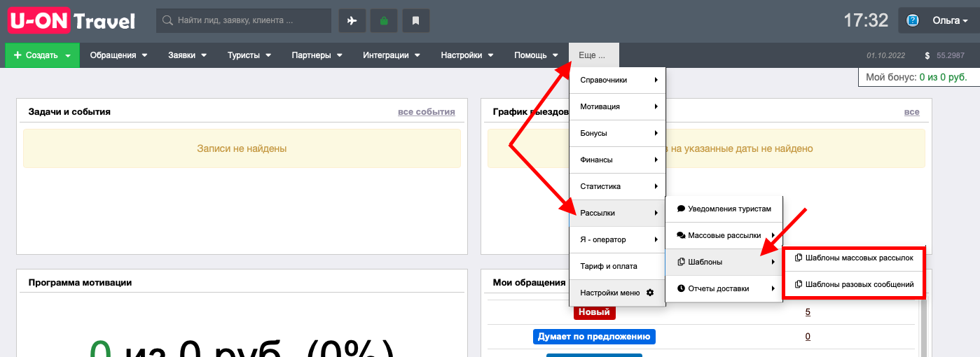Click the red Новый status badge
This screenshot has width=980, height=357.
(594, 311)
